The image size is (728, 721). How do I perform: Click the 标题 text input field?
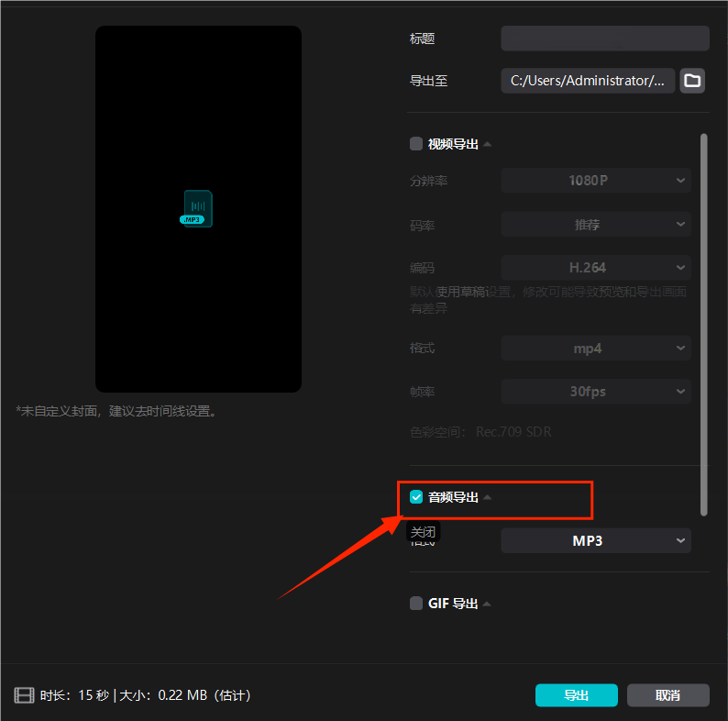pyautogui.click(x=604, y=39)
